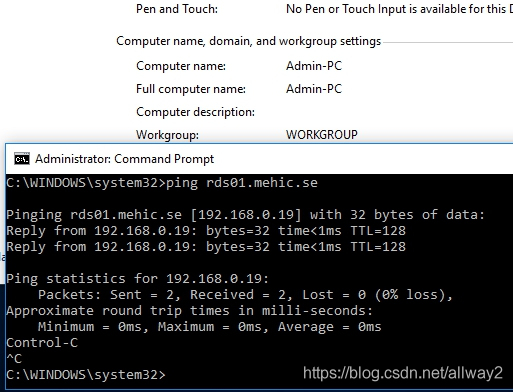Screen dimensions: 513x392
Task: Select the Pinging rds01.mehic.se output line
Action: pyautogui.click(x=245, y=215)
